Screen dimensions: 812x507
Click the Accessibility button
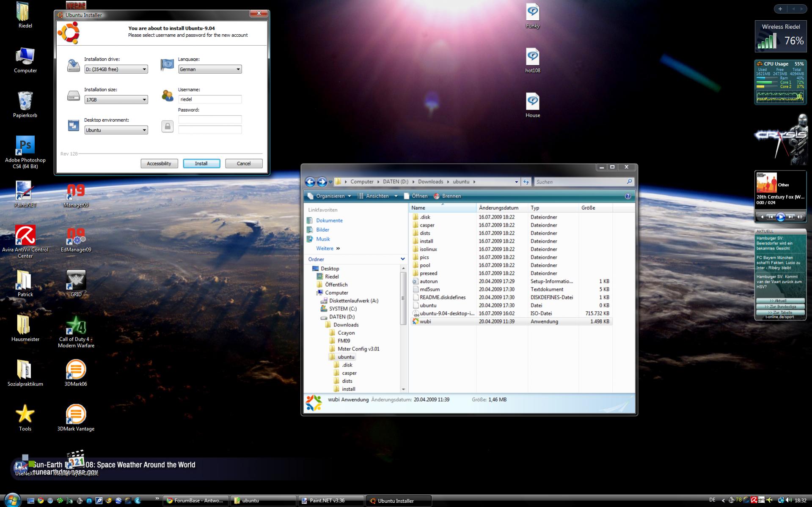pyautogui.click(x=159, y=164)
